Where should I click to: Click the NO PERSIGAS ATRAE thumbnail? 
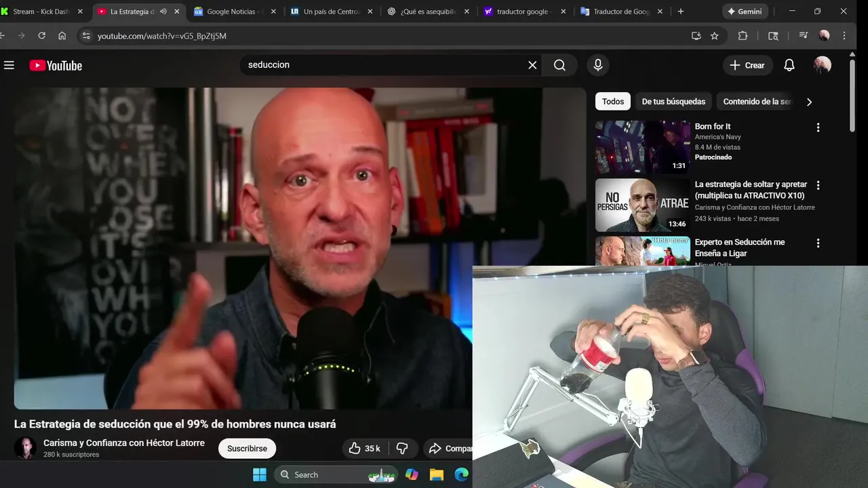[x=643, y=205]
